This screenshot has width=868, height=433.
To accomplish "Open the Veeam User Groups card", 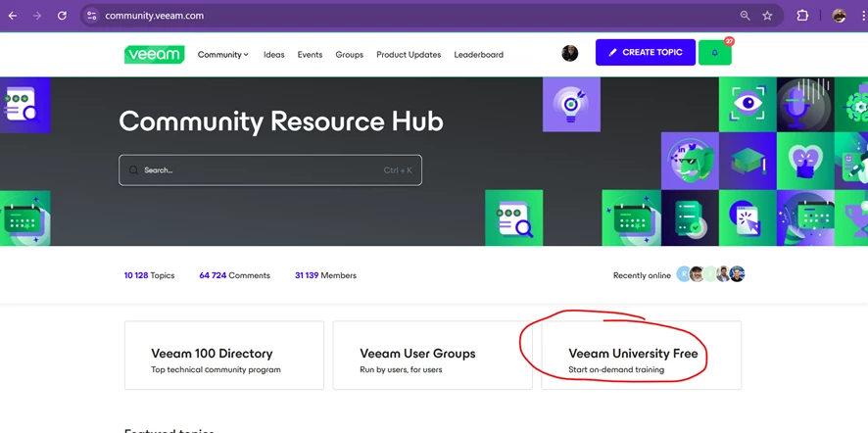I will point(432,355).
